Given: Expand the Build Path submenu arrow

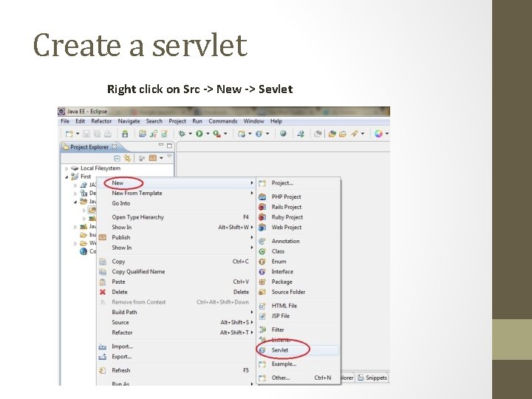Looking at the screenshot, I should (251, 312).
